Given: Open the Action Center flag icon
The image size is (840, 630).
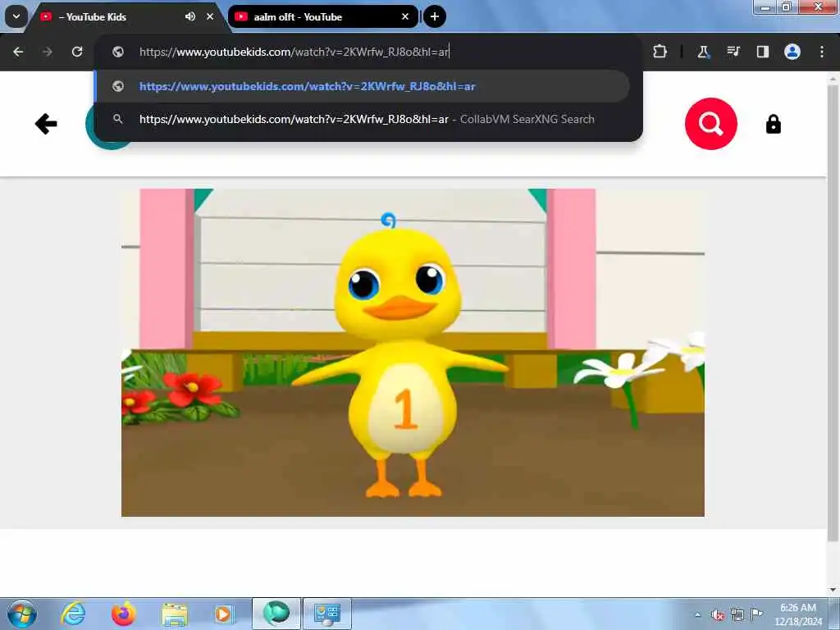Looking at the screenshot, I should click(756, 614).
